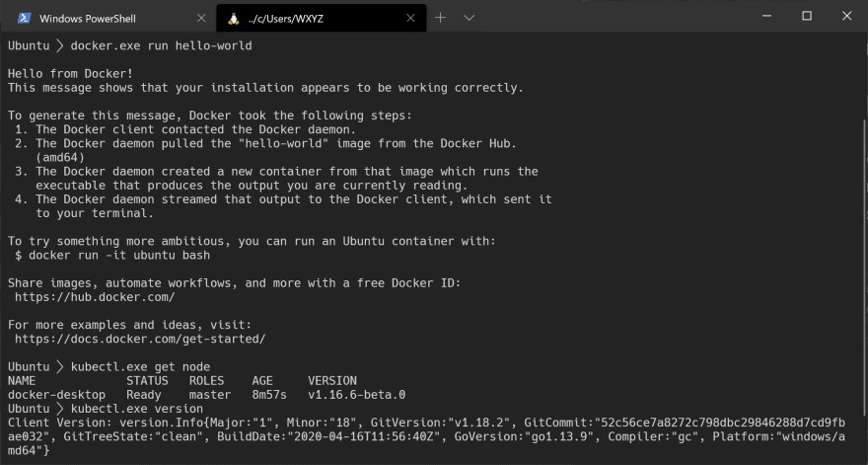Image resolution: width=868 pixels, height=465 pixels.
Task: Select the ../c/Users/WXYZ tab
Action: [x=322, y=19]
